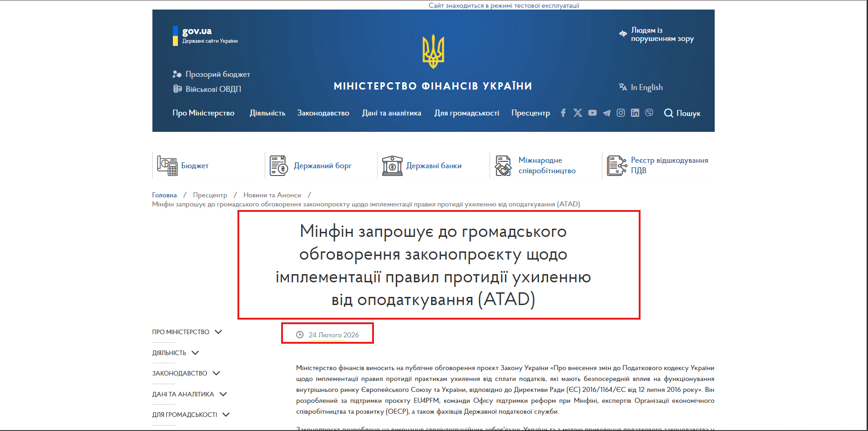Image resolution: width=868 pixels, height=431 pixels.
Task: Open the Діяльність navigation menu
Action: coord(267,113)
